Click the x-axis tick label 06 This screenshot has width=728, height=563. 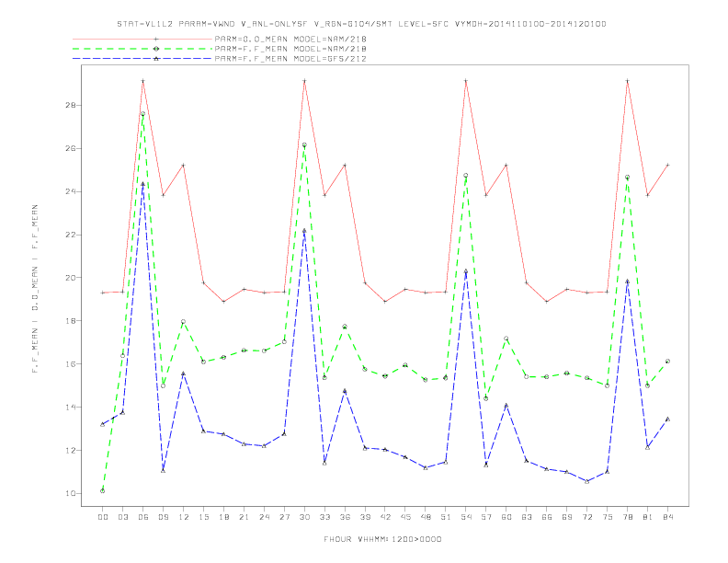point(143,517)
